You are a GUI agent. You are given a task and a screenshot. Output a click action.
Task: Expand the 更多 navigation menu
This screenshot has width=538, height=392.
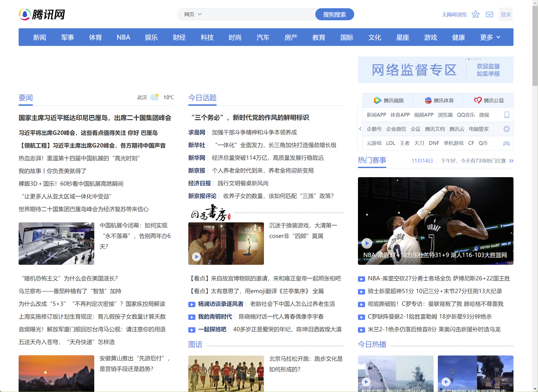pos(490,37)
